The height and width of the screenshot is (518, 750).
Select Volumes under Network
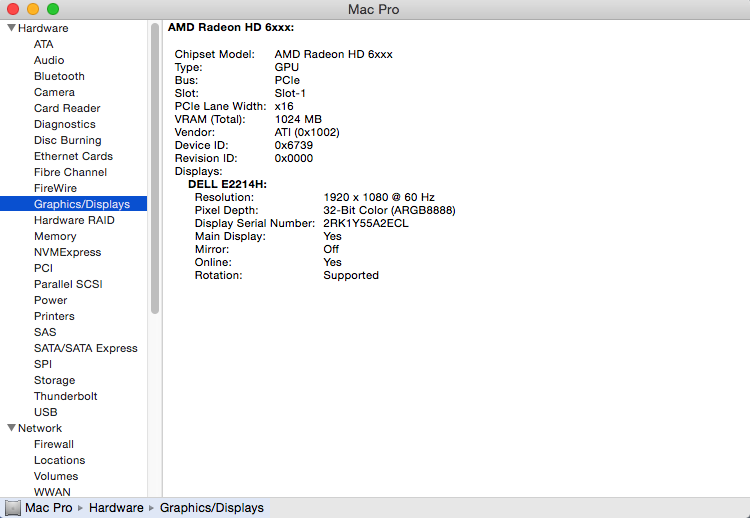click(x=56, y=476)
